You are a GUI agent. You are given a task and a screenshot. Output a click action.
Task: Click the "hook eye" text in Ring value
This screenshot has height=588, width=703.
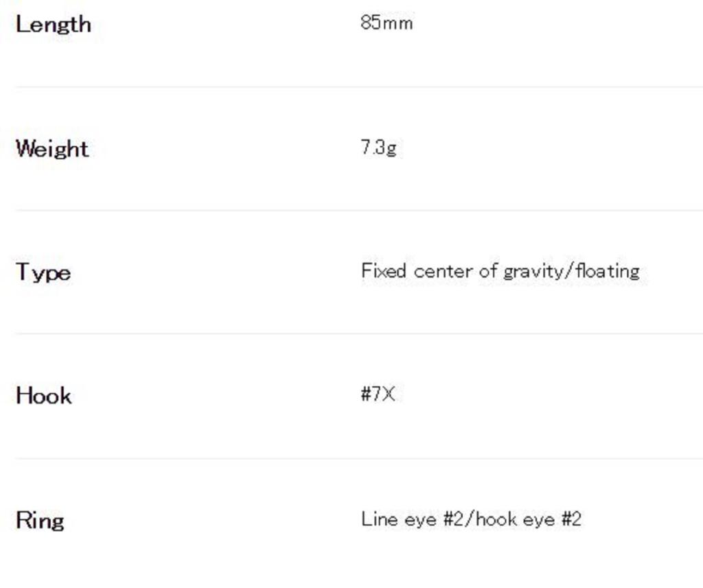coord(515,519)
